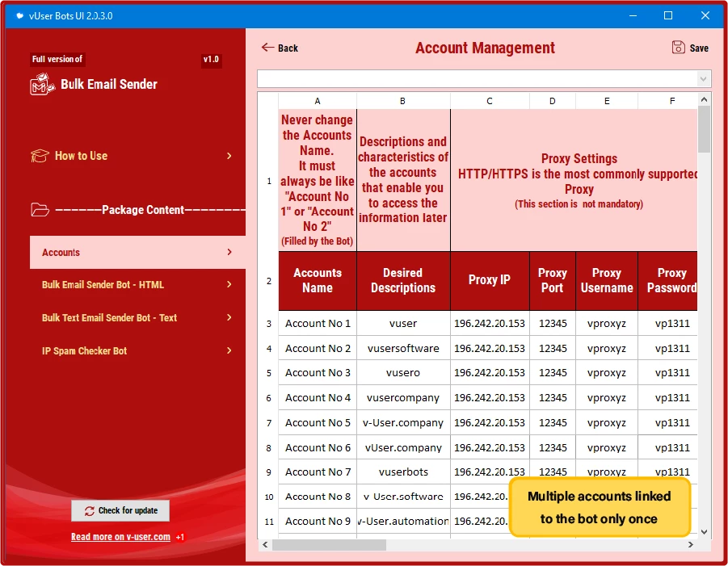Select column A header
The width and height of the screenshot is (728, 566).
click(x=318, y=101)
